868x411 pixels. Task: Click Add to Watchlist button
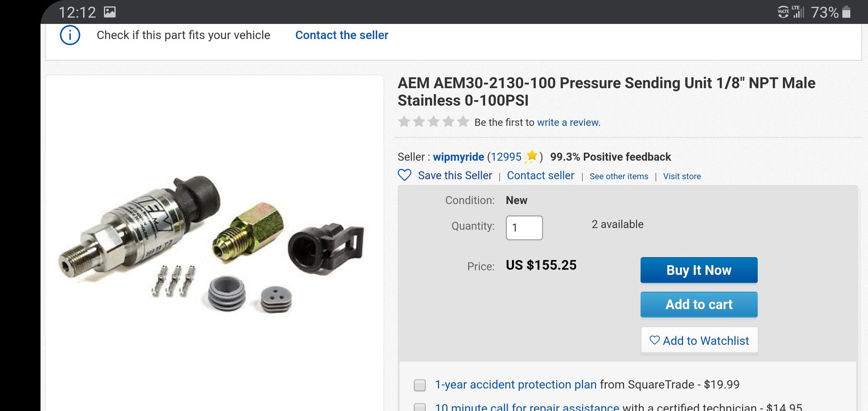click(x=699, y=341)
